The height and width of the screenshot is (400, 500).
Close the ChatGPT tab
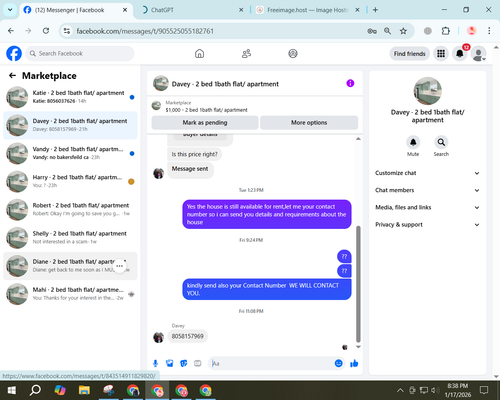point(241,10)
